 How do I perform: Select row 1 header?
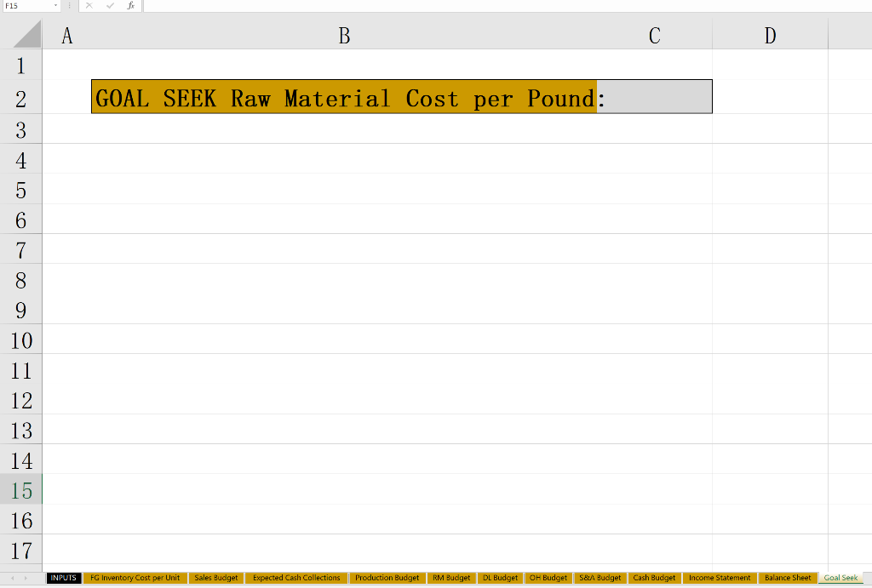tap(21, 66)
